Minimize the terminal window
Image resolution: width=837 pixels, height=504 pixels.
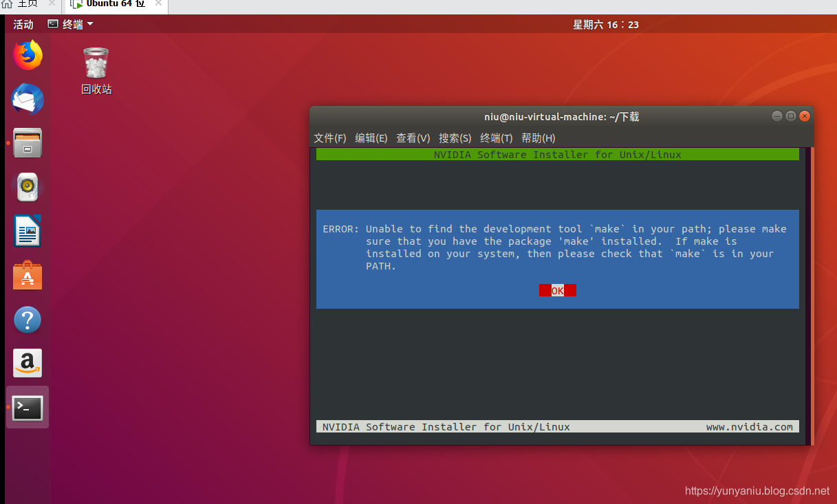pyautogui.click(x=777, y=116)
